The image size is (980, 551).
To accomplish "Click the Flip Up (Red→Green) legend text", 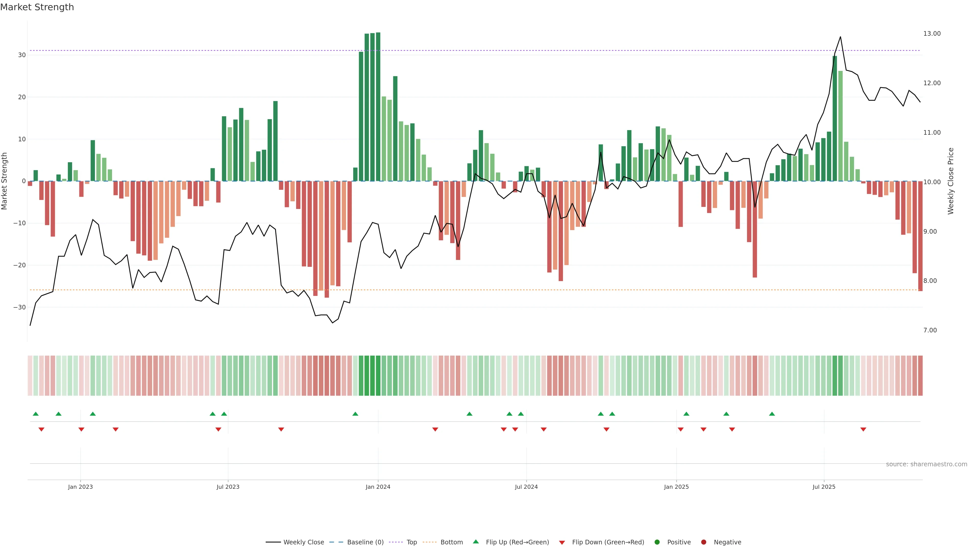I will (517, 542).
